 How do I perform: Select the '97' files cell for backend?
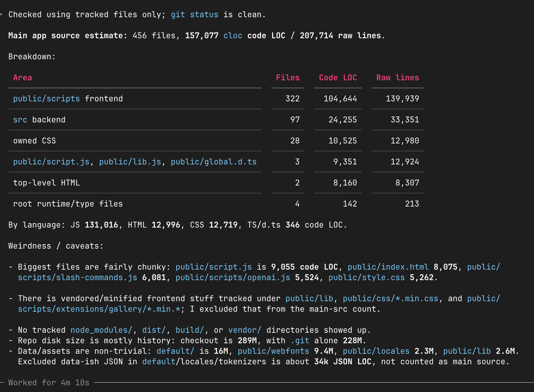point(295,120)
